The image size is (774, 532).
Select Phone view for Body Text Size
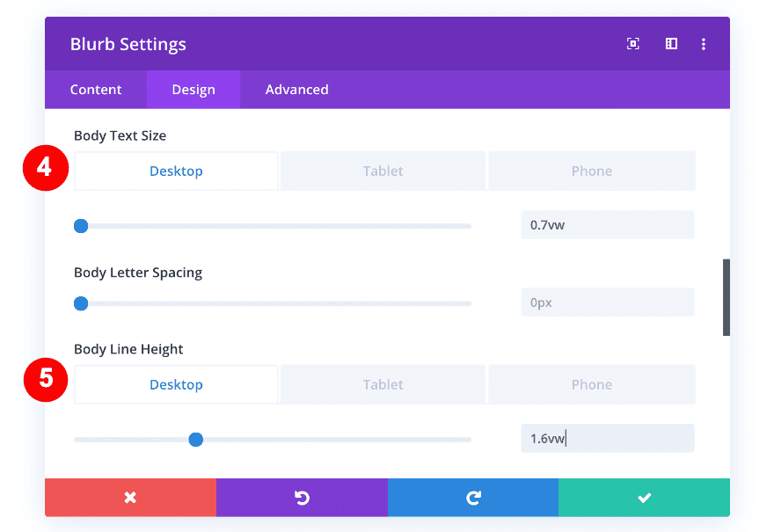click(x=591, y=171)
